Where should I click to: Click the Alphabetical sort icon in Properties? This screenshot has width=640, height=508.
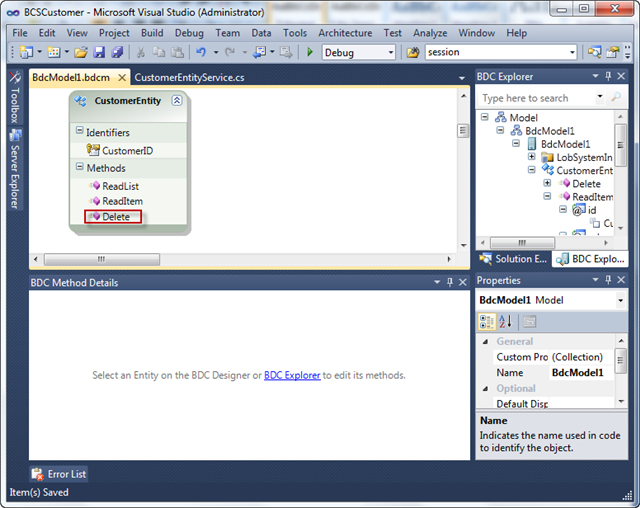point(505,322)
